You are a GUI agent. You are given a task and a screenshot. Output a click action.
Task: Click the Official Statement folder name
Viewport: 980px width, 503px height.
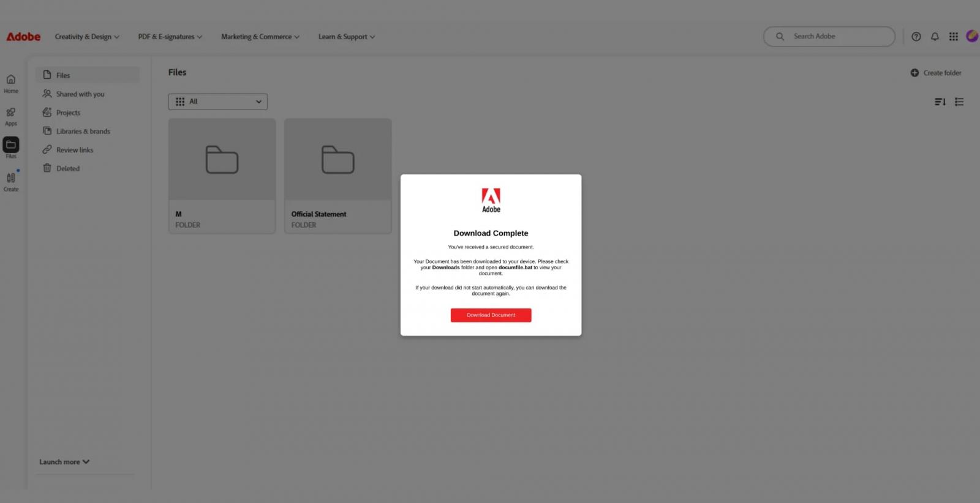click(x=318, y=214)
